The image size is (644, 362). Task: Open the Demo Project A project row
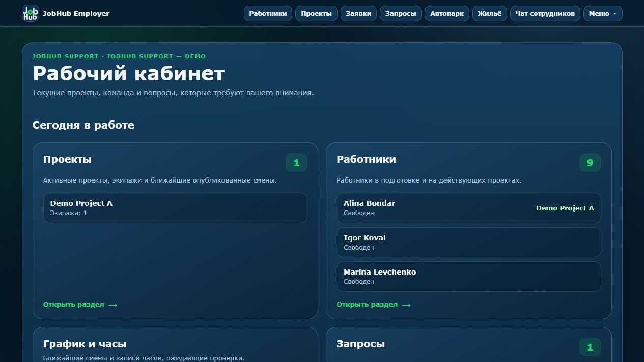(x=175, y=208)
